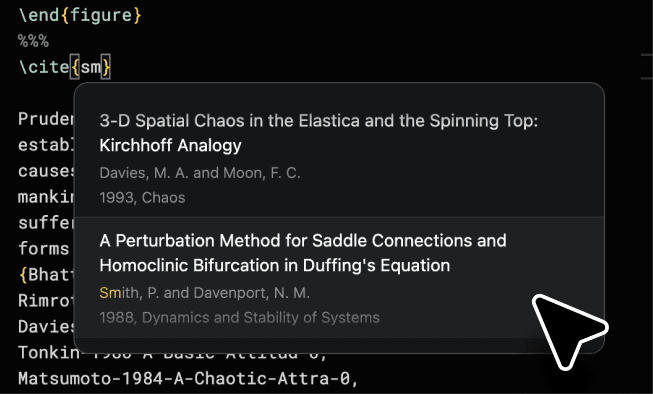Click the \cite command text
Screen dimensions: 653x394
coord(44,67)
